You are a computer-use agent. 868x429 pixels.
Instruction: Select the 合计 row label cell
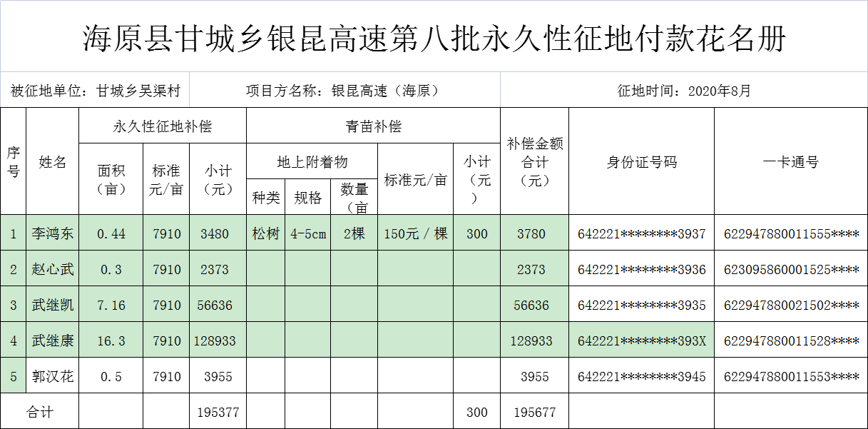click(40, 412)
